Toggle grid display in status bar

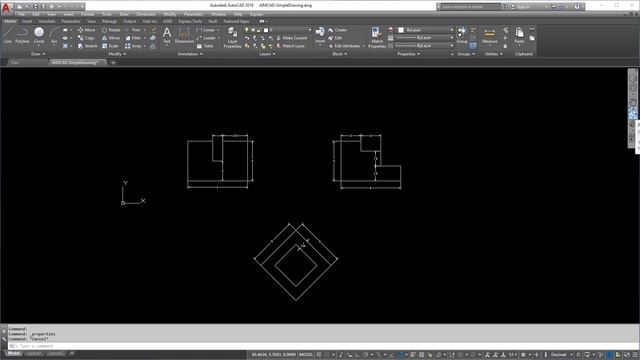pos(319,355)
